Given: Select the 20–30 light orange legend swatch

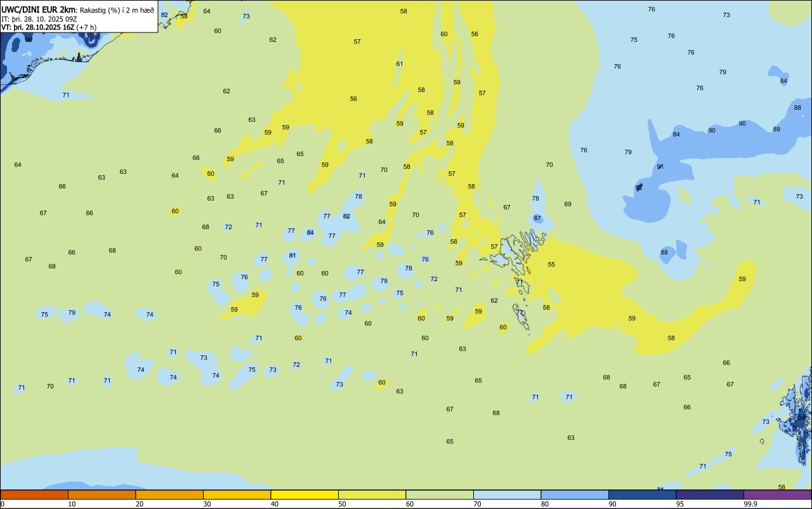Looking at the screenshot, I should [x=169, y=494].
